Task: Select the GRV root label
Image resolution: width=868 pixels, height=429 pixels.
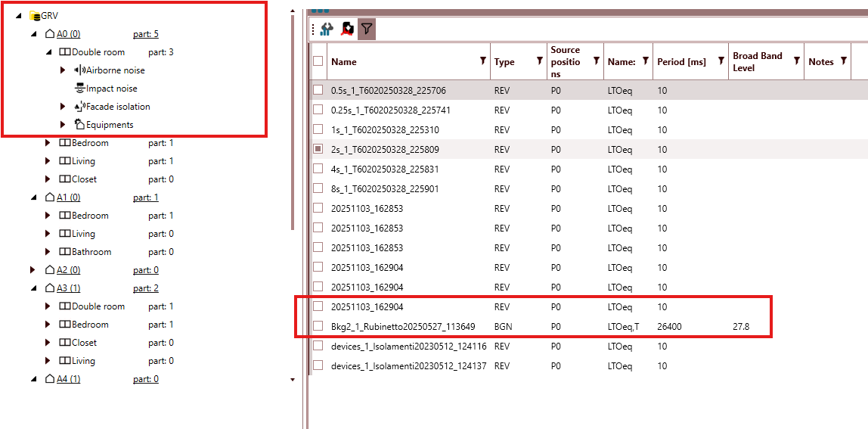Action: coord(49,16)
